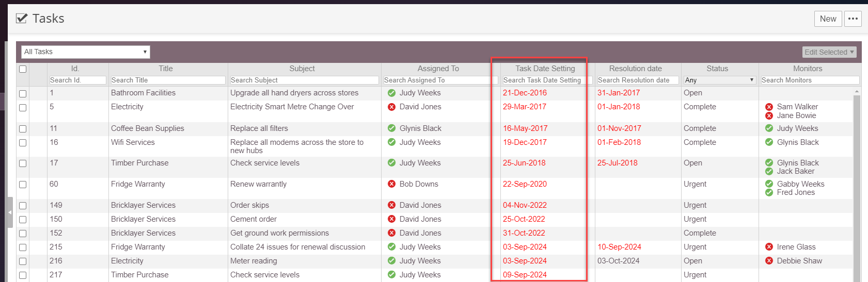This screenshot has width=868, height=282.
Task: Click red X icon in Get ground work permissions row
Action: (391, 233)
